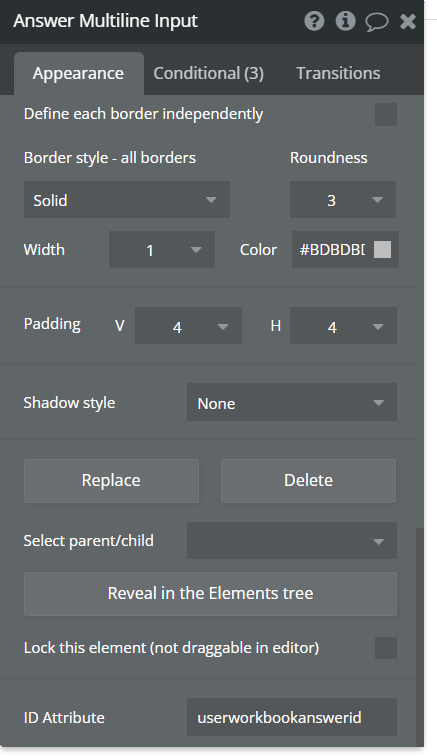Screen dimensions: 437x756
Task: Click Reveal in the Elements tree
Action: [210, 594]
